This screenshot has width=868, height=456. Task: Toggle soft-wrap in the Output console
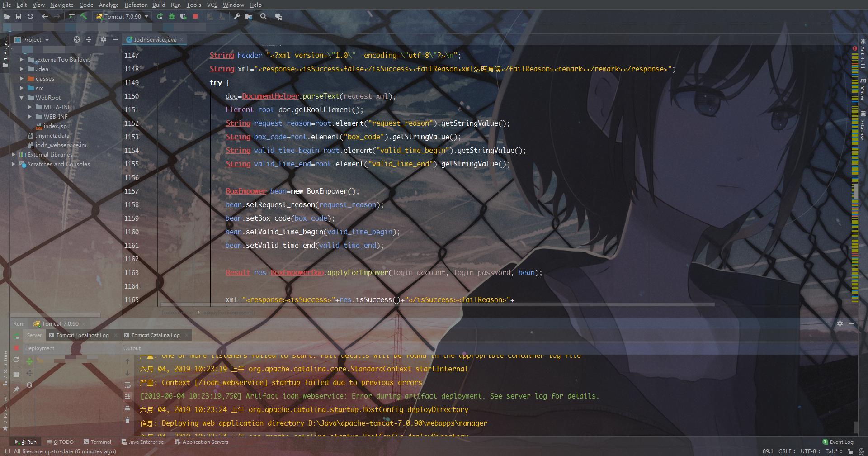(127, 385)
